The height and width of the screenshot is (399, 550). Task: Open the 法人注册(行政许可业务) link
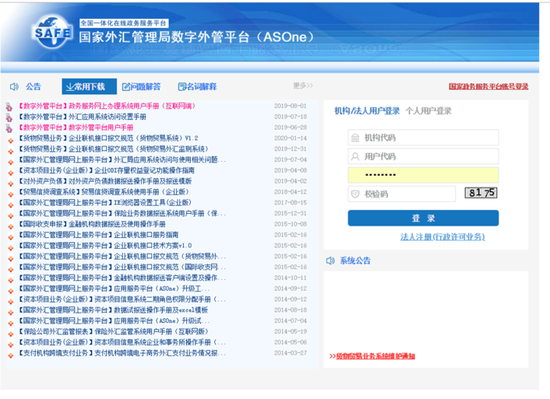[x=443, y=237]
